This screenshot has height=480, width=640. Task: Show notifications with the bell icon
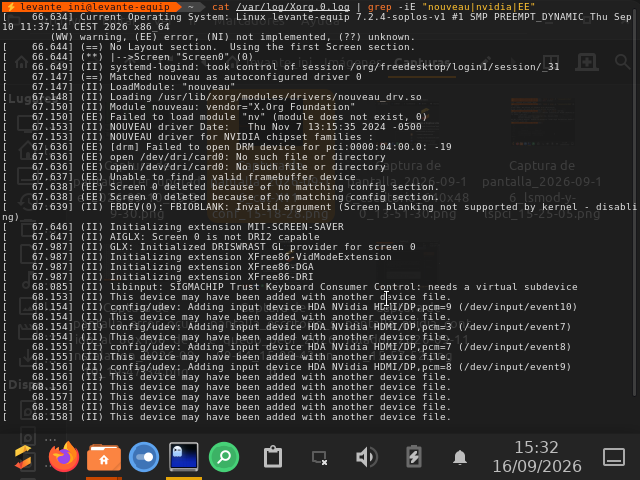(460, 457)
